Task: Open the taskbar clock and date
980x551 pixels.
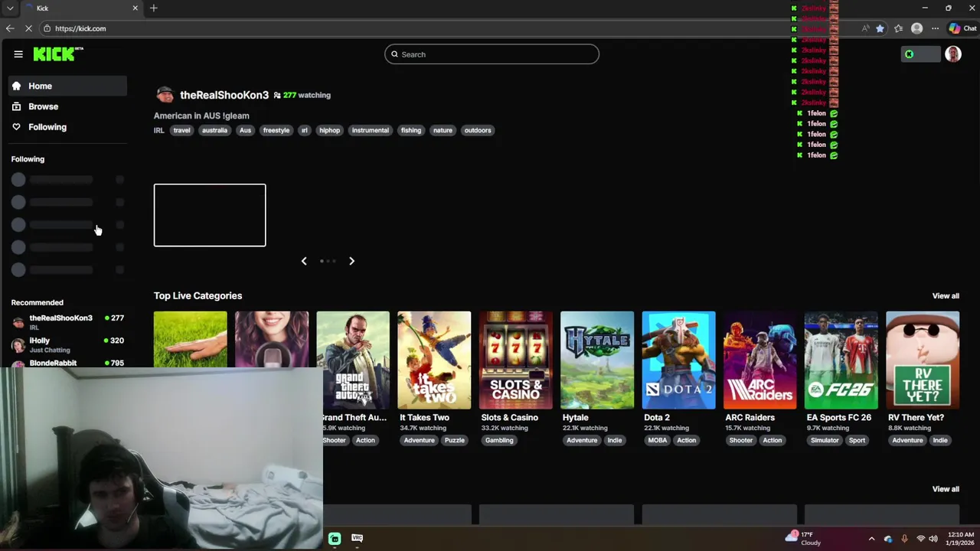Action: click(960, 539)
